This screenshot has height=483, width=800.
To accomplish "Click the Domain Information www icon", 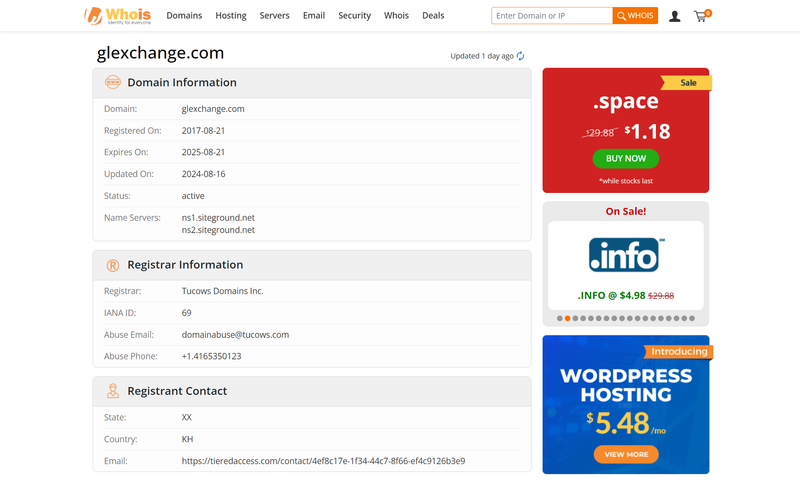I will (x=113, y=82).
